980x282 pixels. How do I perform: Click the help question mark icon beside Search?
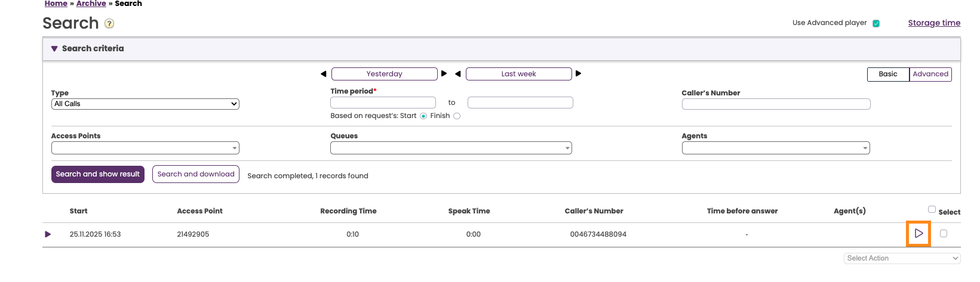109,24
